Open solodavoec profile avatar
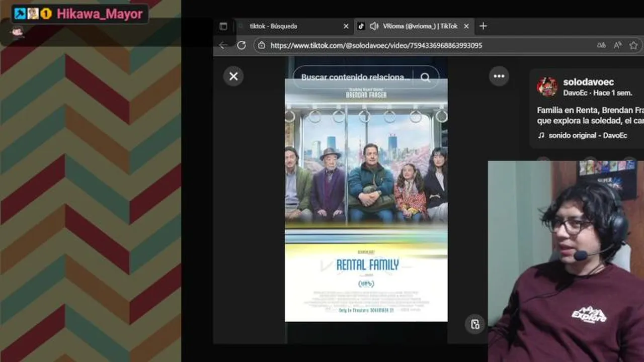This screenshot has width=644, height=362. point(547,87)
